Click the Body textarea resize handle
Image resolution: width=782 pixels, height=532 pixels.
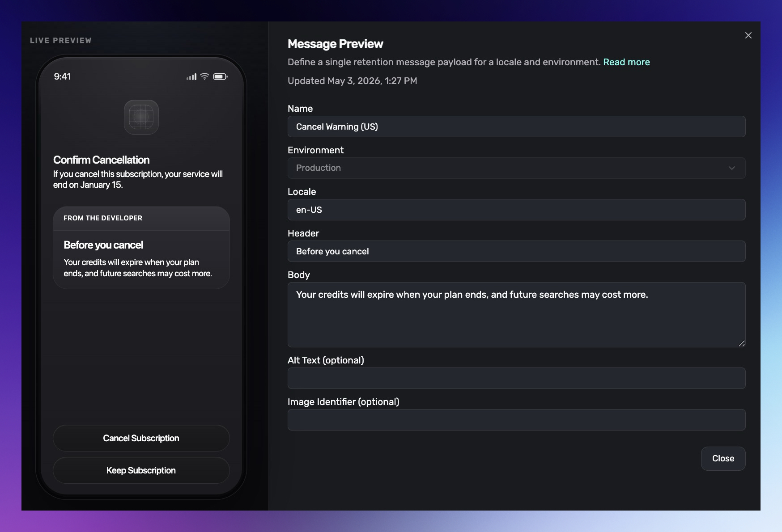(x=741, y=343)
